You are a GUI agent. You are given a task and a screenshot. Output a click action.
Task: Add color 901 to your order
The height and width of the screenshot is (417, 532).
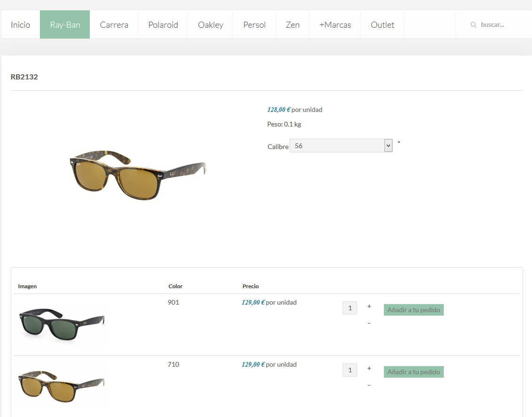(x=414, y=310)
